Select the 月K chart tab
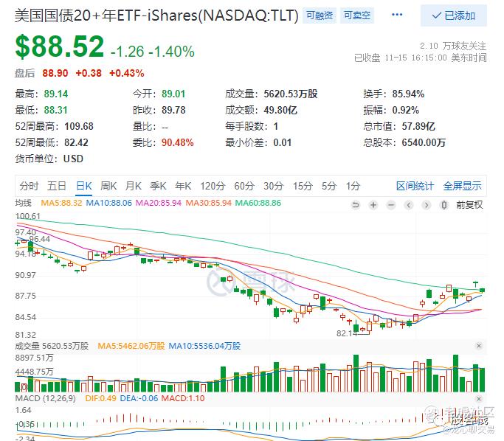 coord(134,186)
